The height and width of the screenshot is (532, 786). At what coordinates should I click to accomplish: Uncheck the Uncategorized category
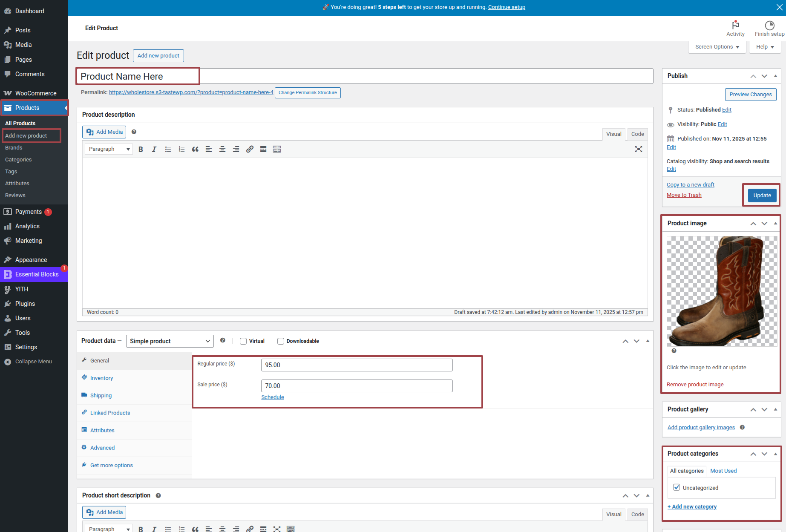point(677,487)
